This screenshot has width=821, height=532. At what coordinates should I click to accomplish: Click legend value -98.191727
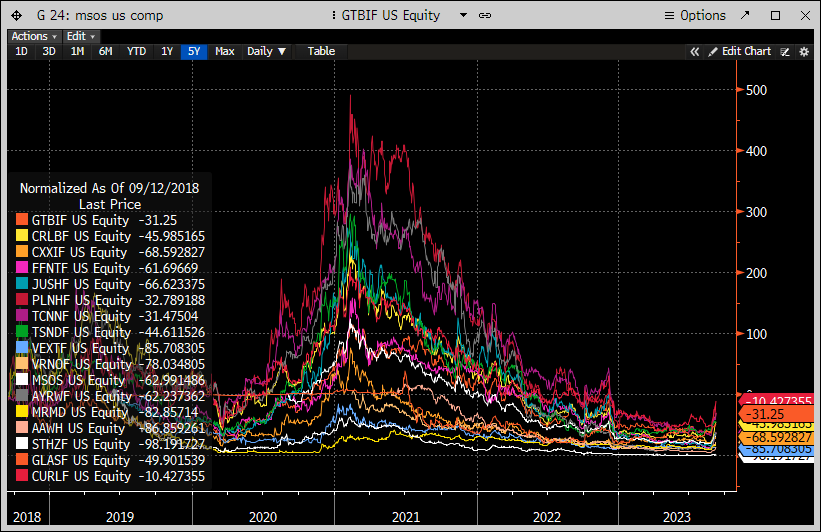click(x=171, y=445)
